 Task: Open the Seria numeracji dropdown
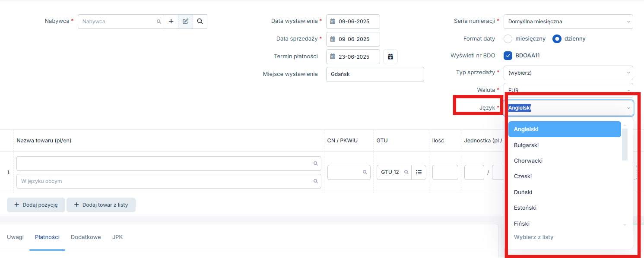[568, 22]
